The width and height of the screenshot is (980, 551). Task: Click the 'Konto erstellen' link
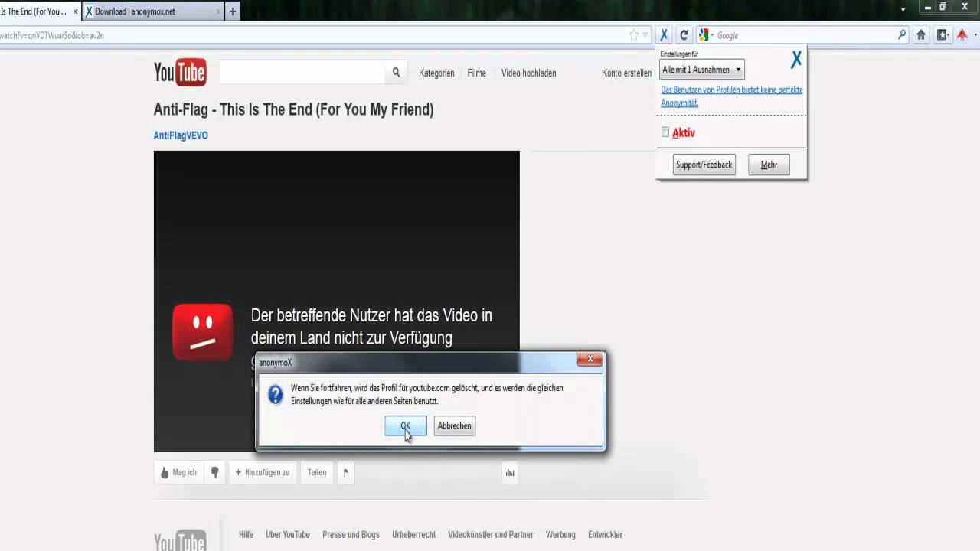[626, 73]
